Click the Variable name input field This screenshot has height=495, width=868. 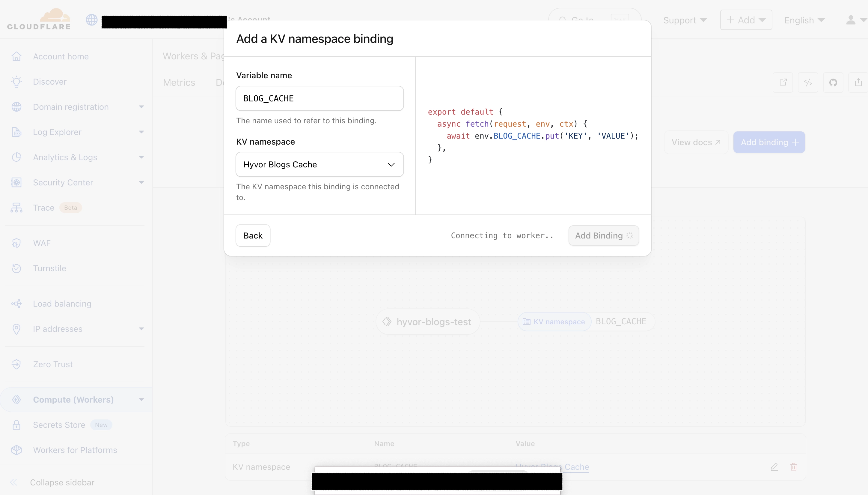click(320, 98)
